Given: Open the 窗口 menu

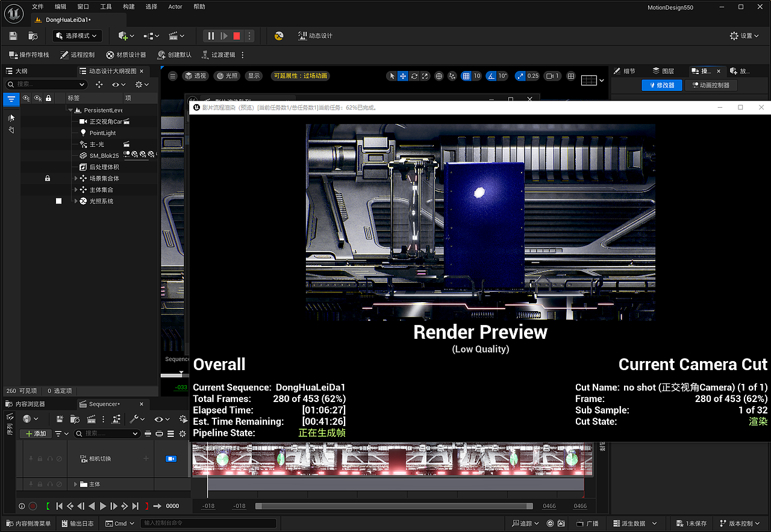Looking at the screenshot, I should pyautogui.click(x=84, y=7).
